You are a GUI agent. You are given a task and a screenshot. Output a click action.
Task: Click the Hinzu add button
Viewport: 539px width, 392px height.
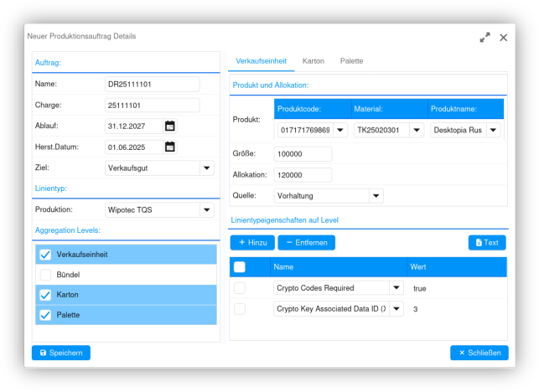(x=252, y=242)
